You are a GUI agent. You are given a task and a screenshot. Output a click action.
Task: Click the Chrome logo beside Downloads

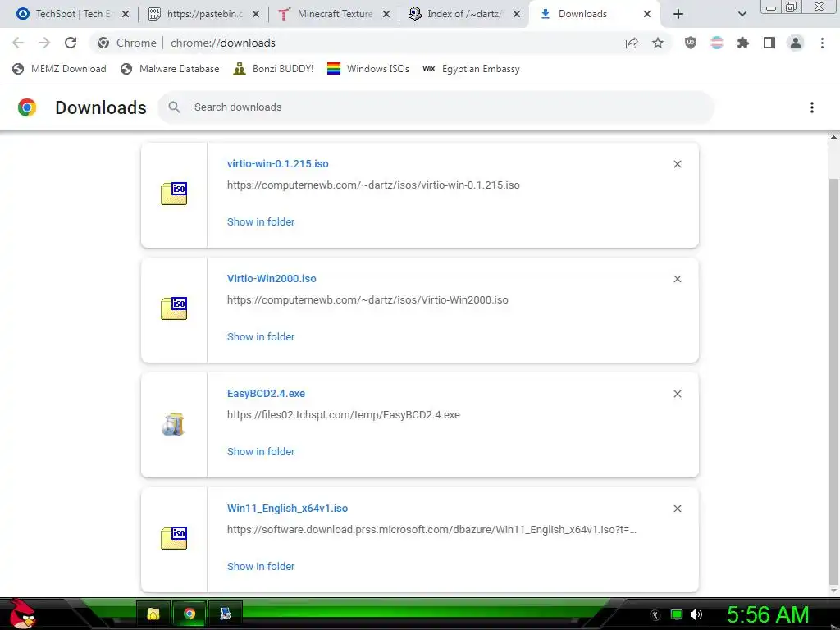click(x=27, y=107)
